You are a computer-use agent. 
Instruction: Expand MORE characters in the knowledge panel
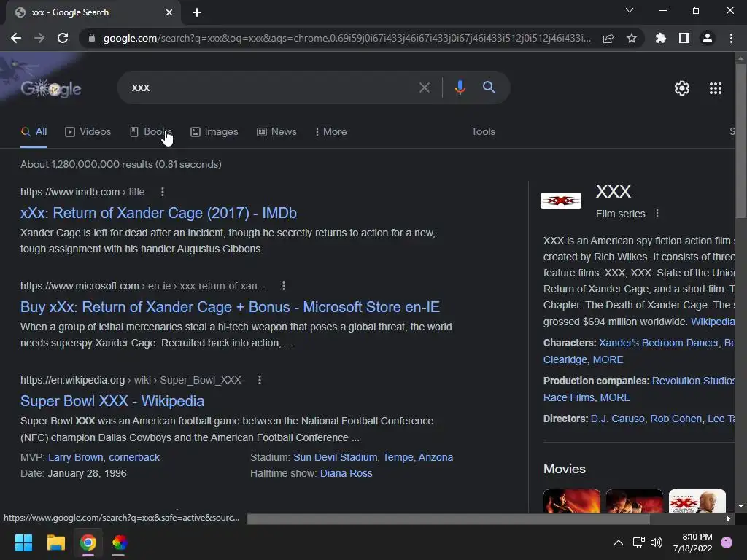(x=608, y=360)
